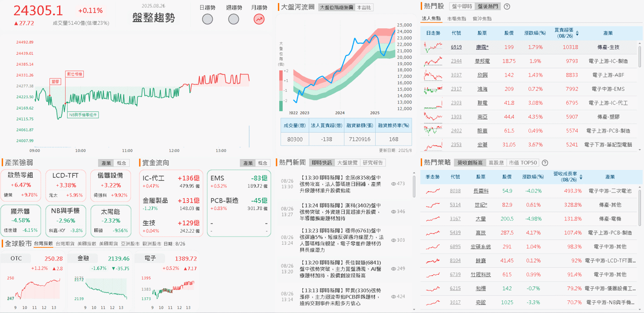
Task: Click the 法人買賣超(億) value -138
Action: click(327, 139)
